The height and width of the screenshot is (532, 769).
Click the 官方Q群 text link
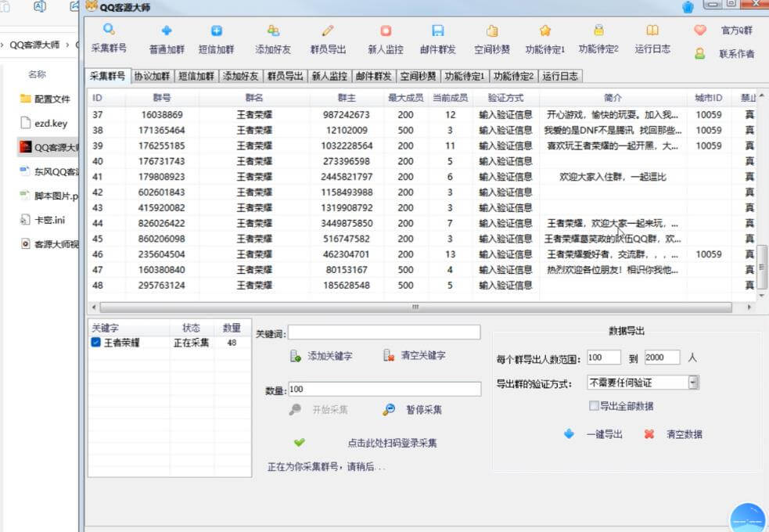[x=737, y=31]
